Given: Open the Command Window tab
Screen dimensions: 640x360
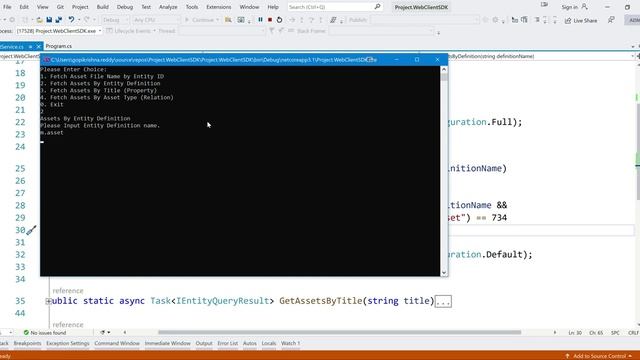Looking at the screenshot, I should pos(117,344).
